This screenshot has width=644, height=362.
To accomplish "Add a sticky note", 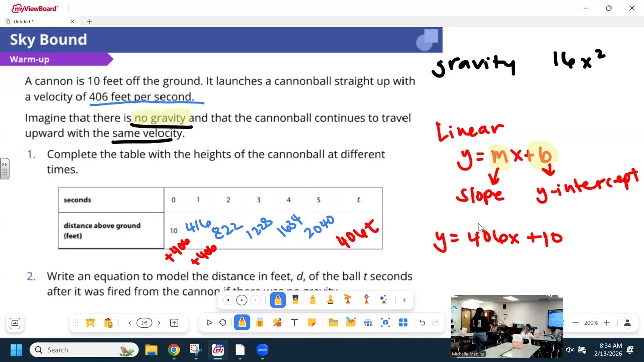I will (311, 323).
